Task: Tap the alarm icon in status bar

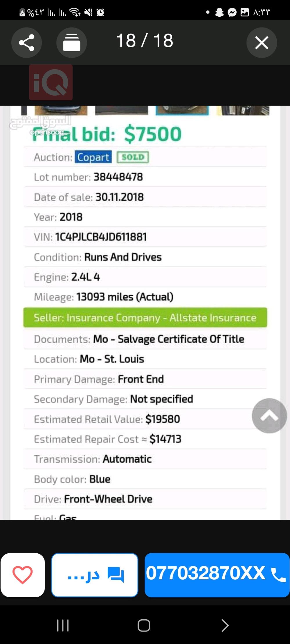Action: coord(100,12)
